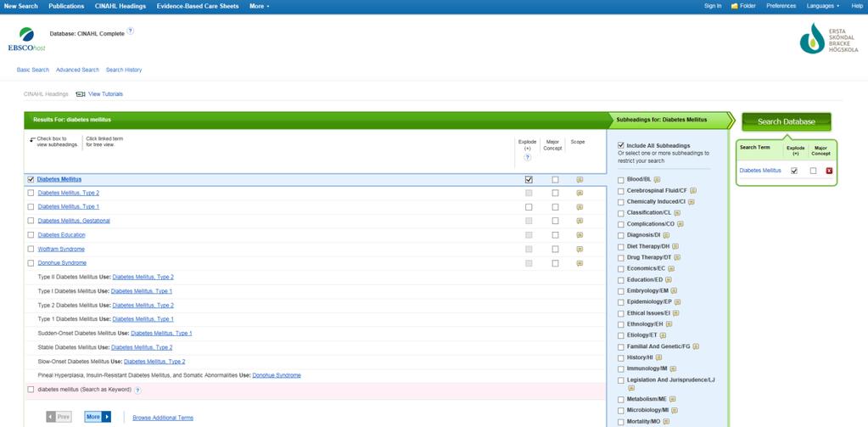Click the EBSCOhost logo
This screenshot has width=868, height=427.
(26, 39)
